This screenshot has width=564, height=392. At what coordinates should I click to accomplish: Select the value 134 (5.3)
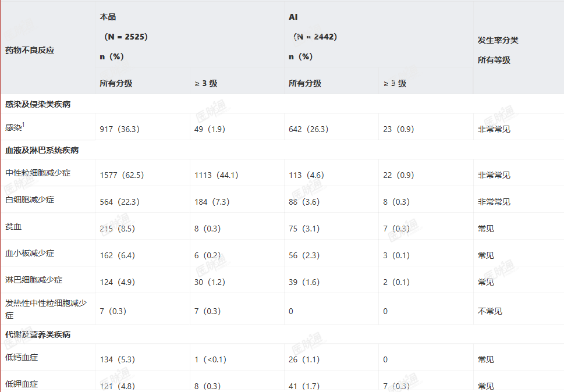coord(117,359)
